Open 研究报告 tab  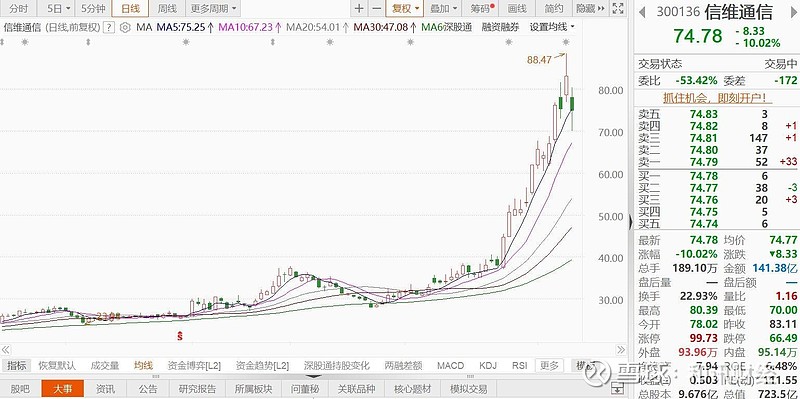tap(197, 389)
